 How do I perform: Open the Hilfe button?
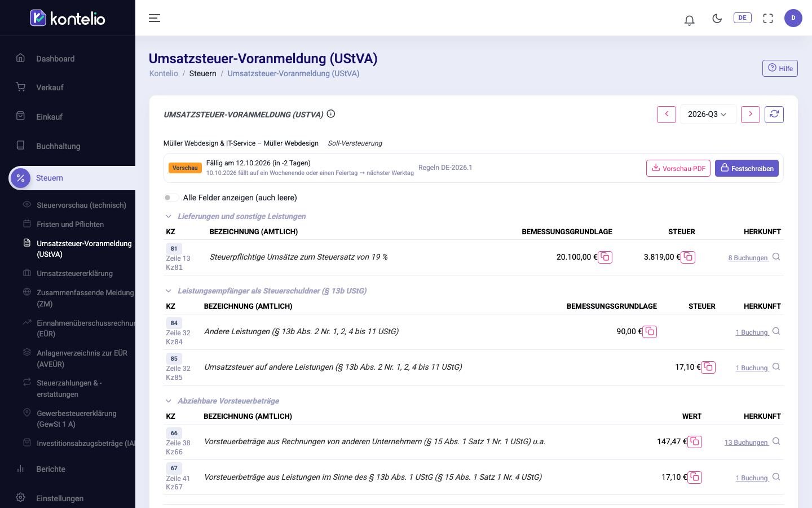[x=780, y=68]
